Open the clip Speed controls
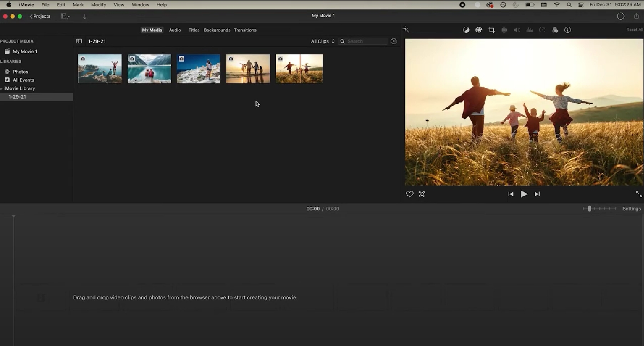The image size is (644, 346). tap(542, 30)
